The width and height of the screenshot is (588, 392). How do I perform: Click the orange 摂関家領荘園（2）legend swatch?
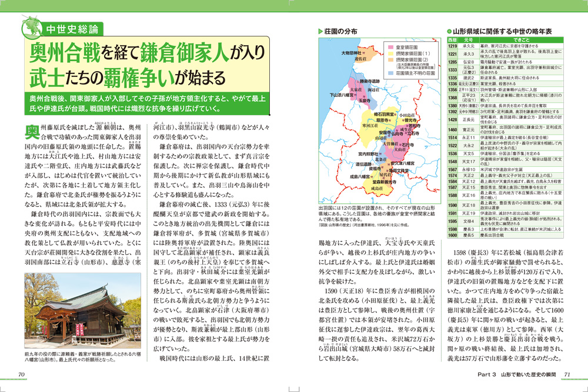tap(390, 59)
